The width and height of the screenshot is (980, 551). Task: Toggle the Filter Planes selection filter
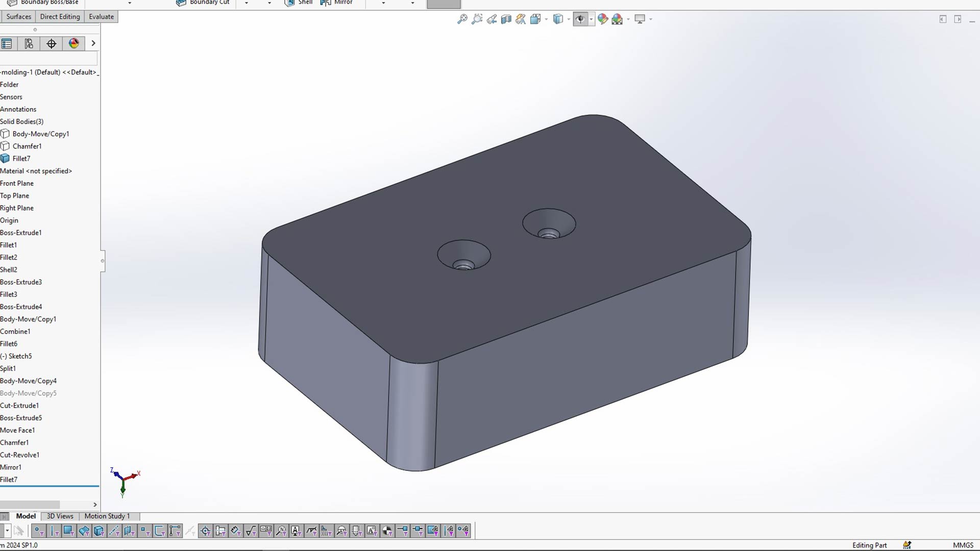coord(129,531)
